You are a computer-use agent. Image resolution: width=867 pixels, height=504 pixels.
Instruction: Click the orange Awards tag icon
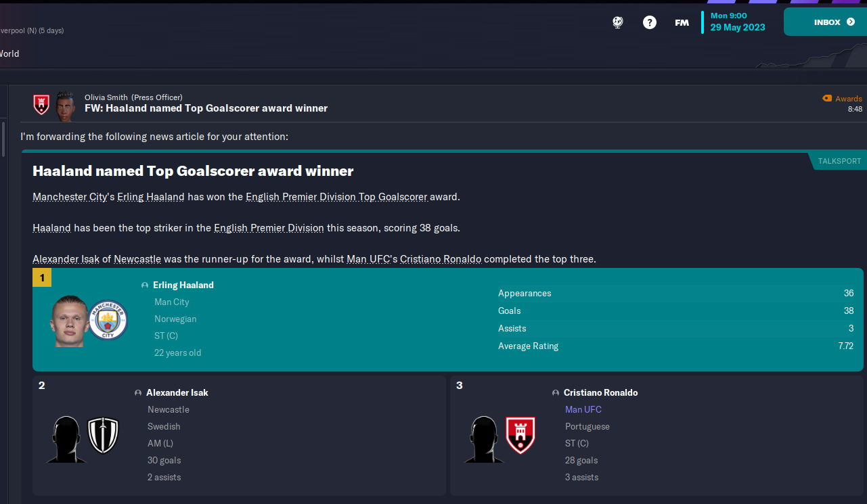[x=826, y=98]
